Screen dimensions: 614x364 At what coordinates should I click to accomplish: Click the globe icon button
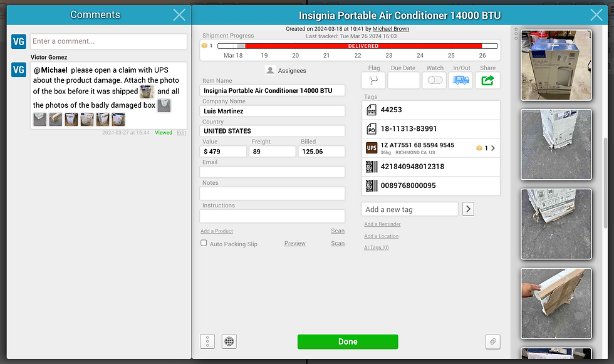click(229, 341)
